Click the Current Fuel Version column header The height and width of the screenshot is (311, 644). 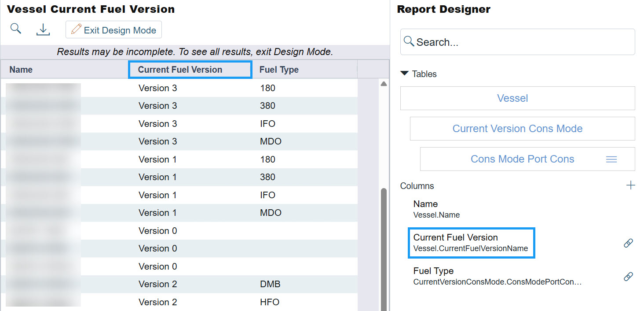(x=180, y=70)
